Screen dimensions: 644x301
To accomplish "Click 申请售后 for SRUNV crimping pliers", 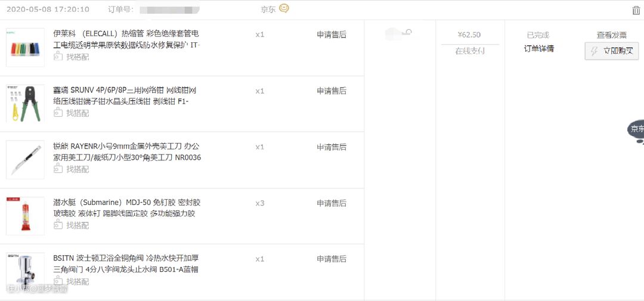I will click(331, 91).
